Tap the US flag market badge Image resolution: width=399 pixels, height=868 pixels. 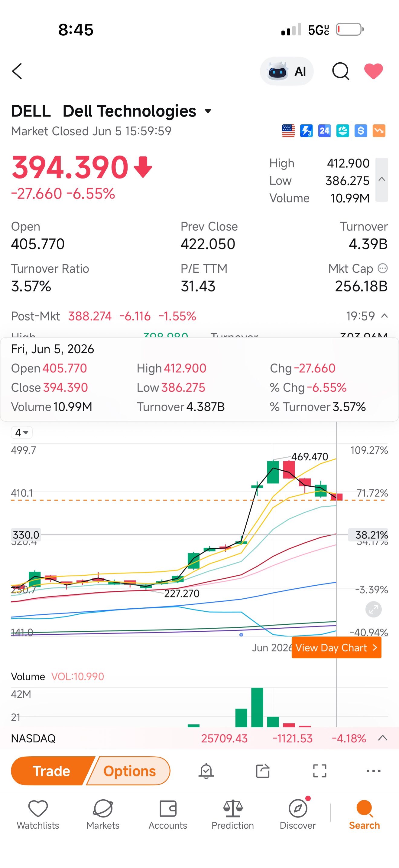288,131
